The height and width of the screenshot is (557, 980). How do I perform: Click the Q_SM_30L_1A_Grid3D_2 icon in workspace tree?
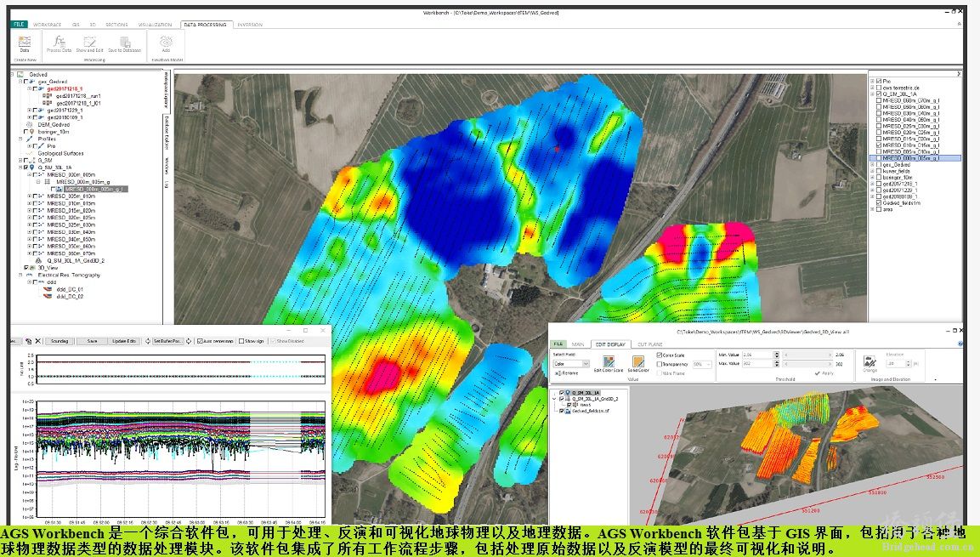39,261
